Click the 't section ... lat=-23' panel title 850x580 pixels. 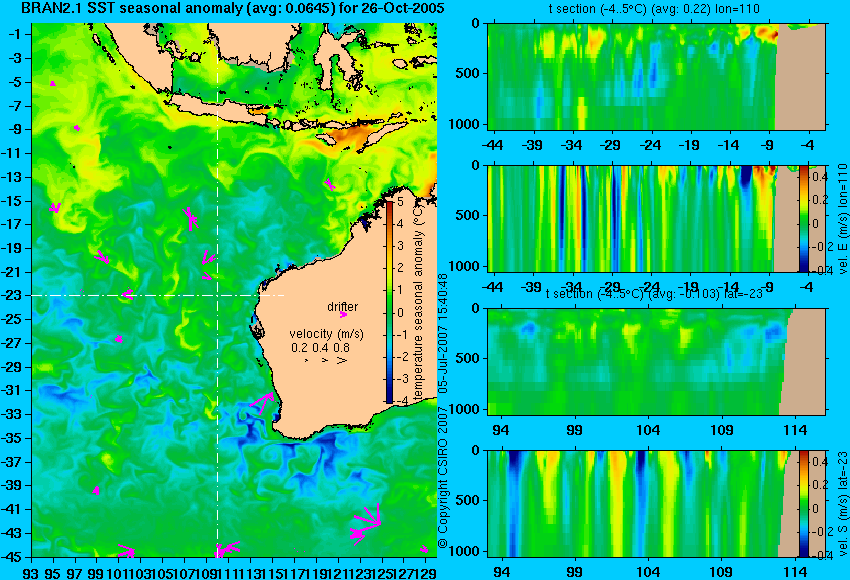tap(654, 294)
